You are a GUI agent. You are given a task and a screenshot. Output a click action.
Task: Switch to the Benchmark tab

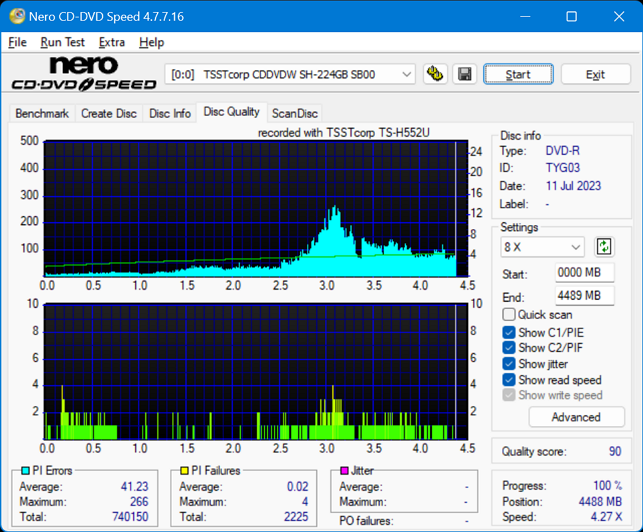tap(42, 113)
